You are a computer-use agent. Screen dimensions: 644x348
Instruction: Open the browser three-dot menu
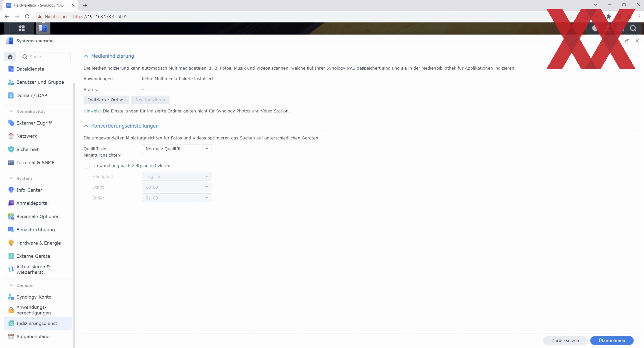click(x=639, y=16)
